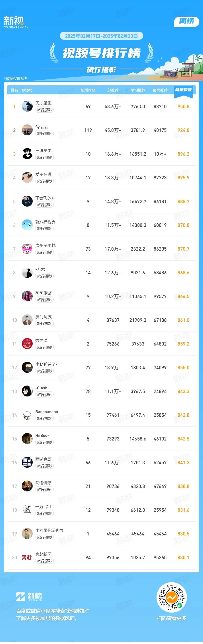203x644 pixels.
Task: Click 西湖亮哥 logo avatar
Action: [27, 462]
